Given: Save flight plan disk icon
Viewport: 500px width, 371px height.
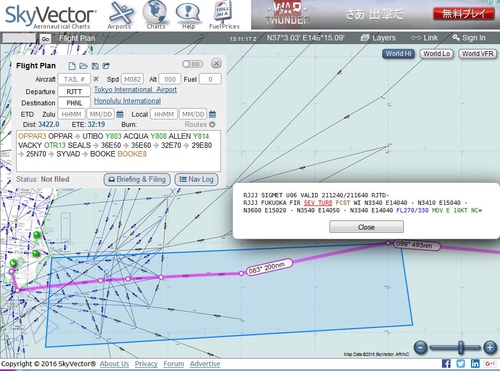Looking at the screenshot, I should pyautogui.click(x=95, y=66).
